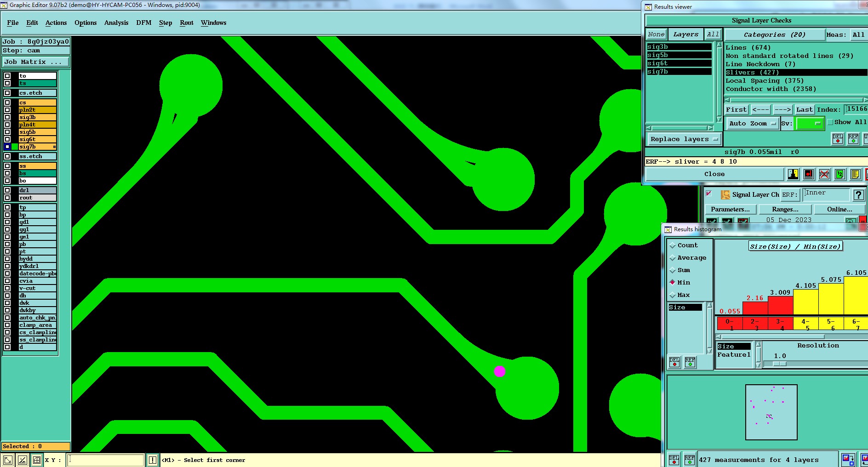Click the Layers filter button
This screenshot has height=467, width=868.
(x=685, y=34)
